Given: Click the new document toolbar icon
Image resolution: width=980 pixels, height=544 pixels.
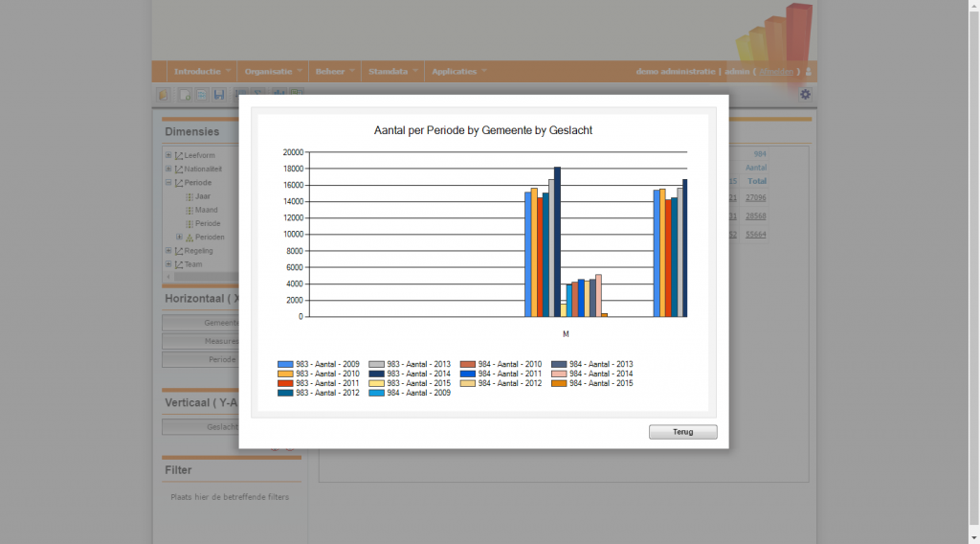Looking at the screenshot, I should click(x=185, y=95).
